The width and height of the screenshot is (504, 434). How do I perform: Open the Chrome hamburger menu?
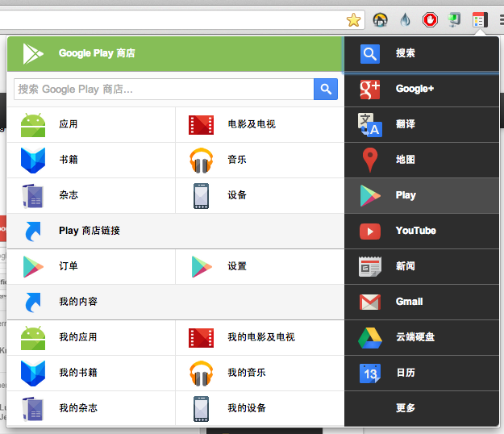point(500,20)
